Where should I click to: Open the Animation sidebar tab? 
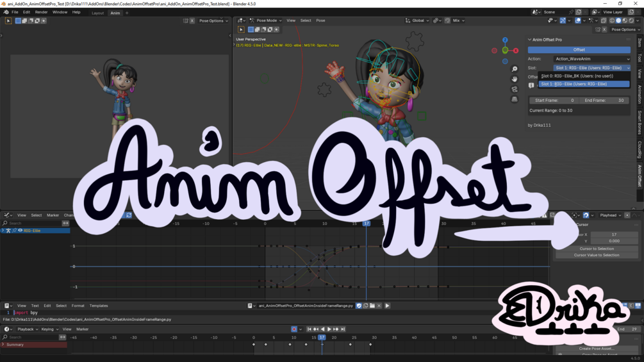coord(640,94)
